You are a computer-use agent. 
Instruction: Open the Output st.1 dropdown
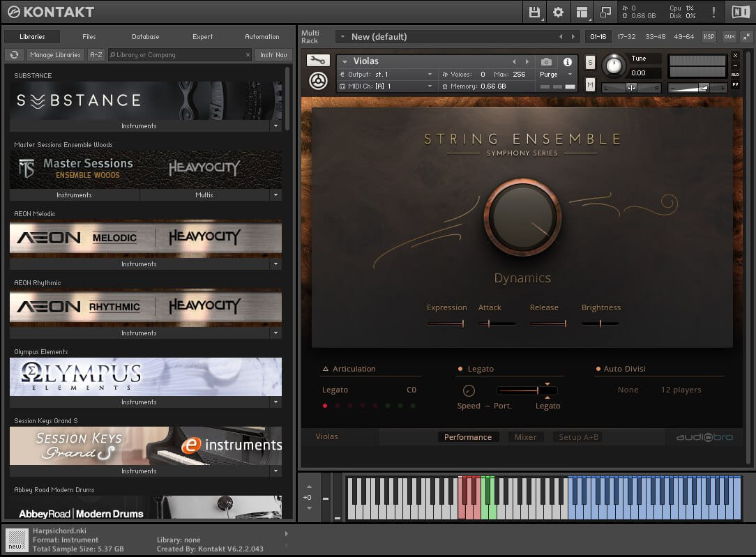(430, 74)
